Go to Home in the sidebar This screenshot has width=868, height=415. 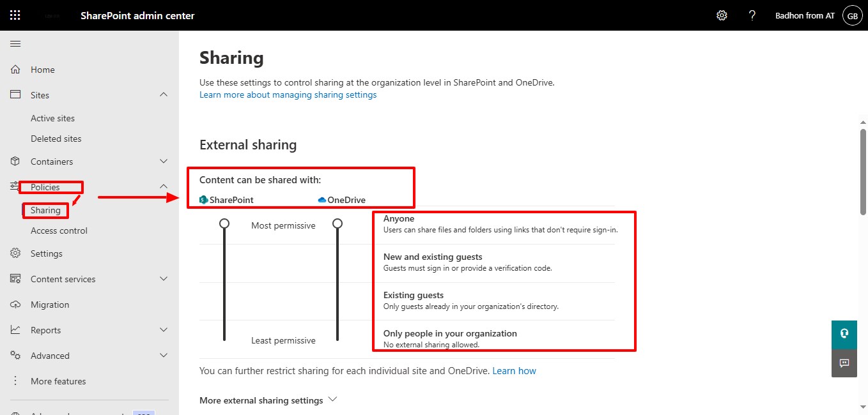43,70
